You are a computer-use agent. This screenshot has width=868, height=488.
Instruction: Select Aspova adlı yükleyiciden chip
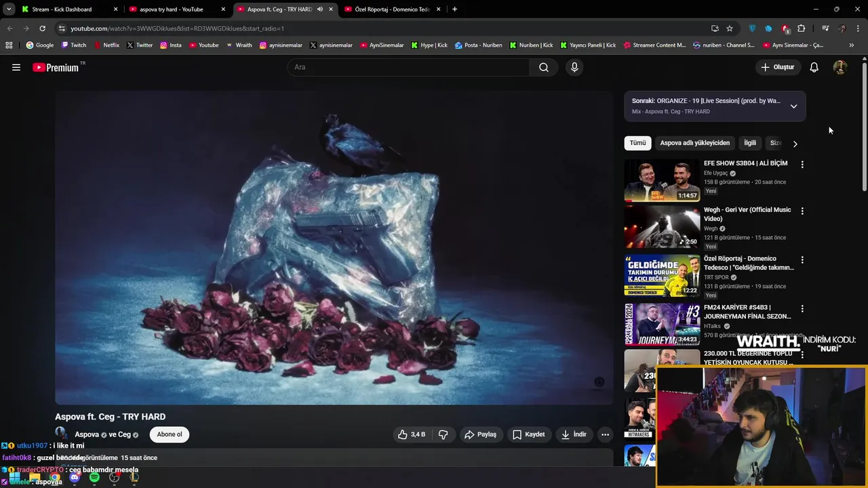pos(695,143)
